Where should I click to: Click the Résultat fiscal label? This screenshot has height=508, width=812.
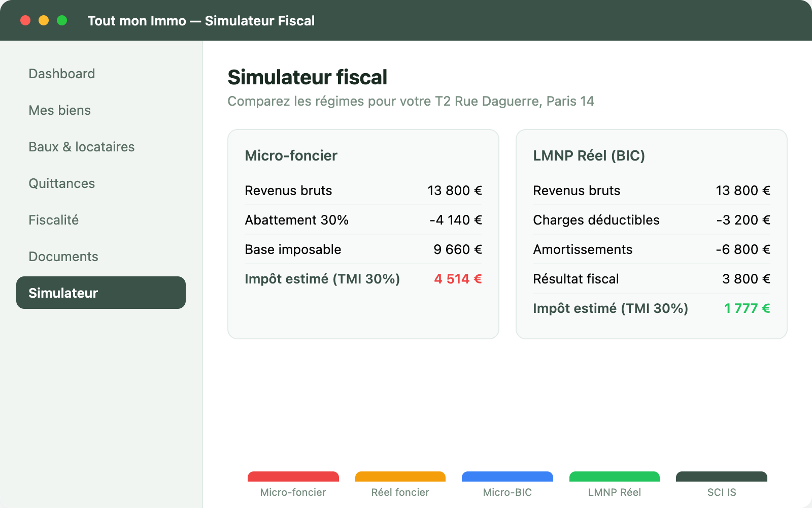[x=576, y=279]
